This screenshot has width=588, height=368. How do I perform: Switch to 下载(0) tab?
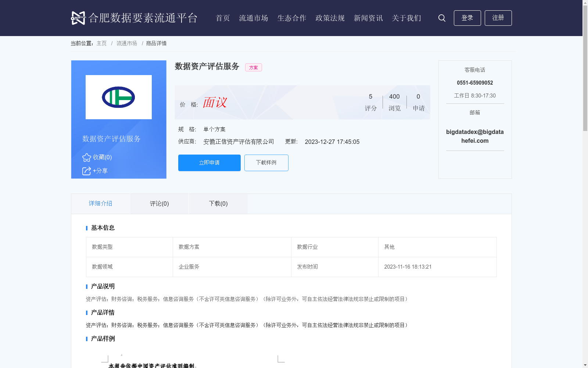tap(218, 204)
